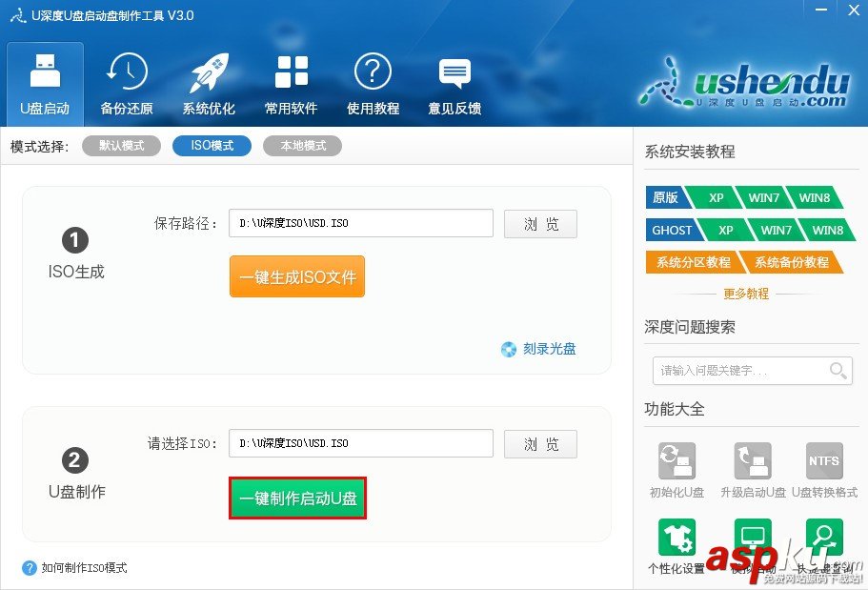Click 一键制作启动U盘 button

(299, 498)
